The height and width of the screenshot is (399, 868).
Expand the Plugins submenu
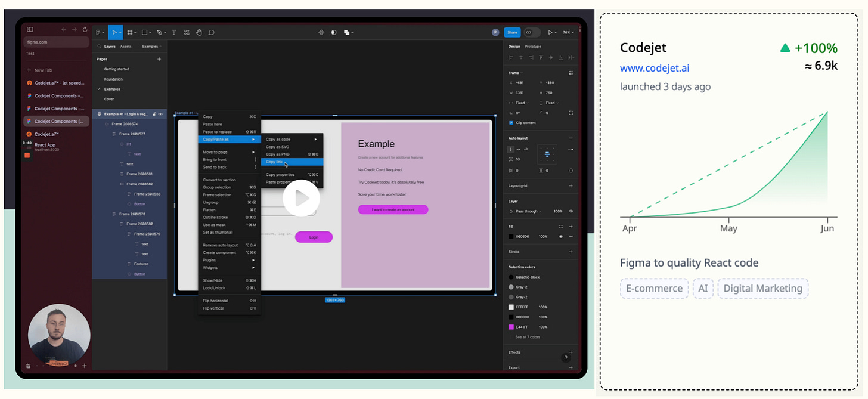(x=230, y=260)
